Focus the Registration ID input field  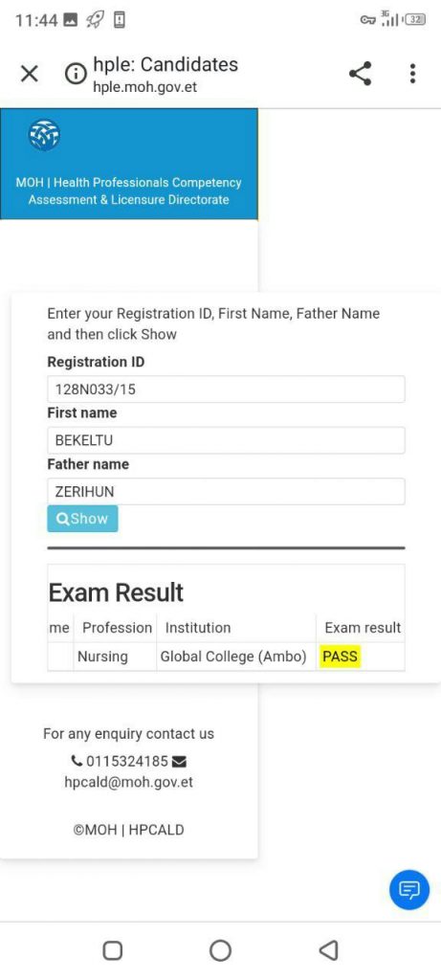click(x=226, y=390)
